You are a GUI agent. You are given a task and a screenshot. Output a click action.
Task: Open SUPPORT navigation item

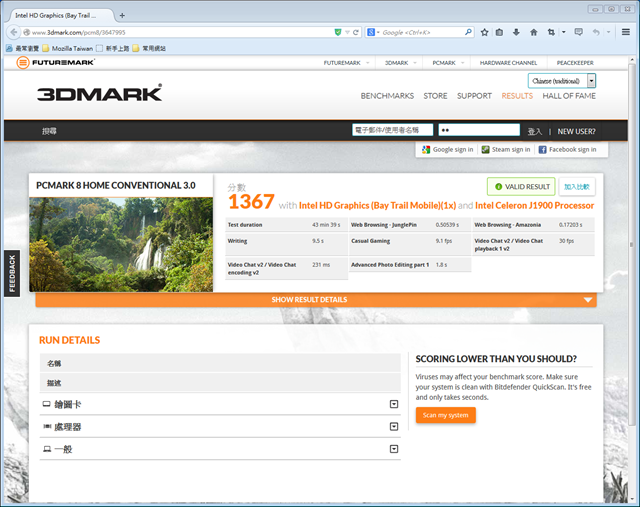click(474, 96)
